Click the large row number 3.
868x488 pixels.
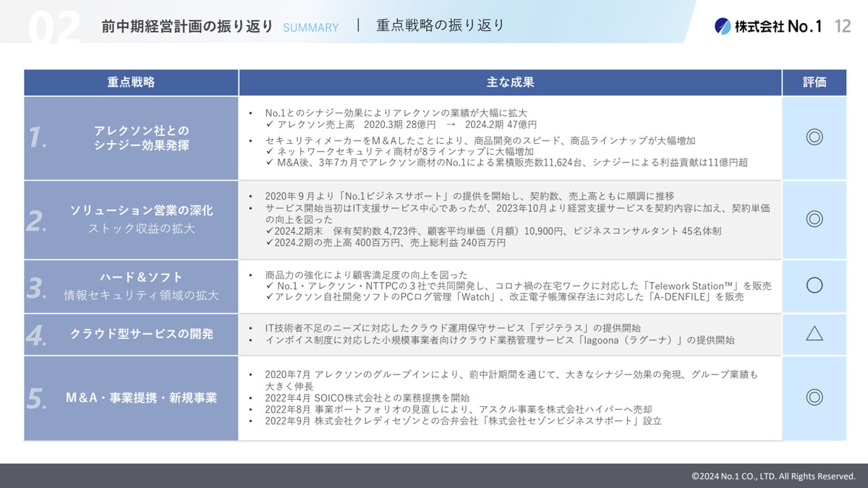(37, 287)
